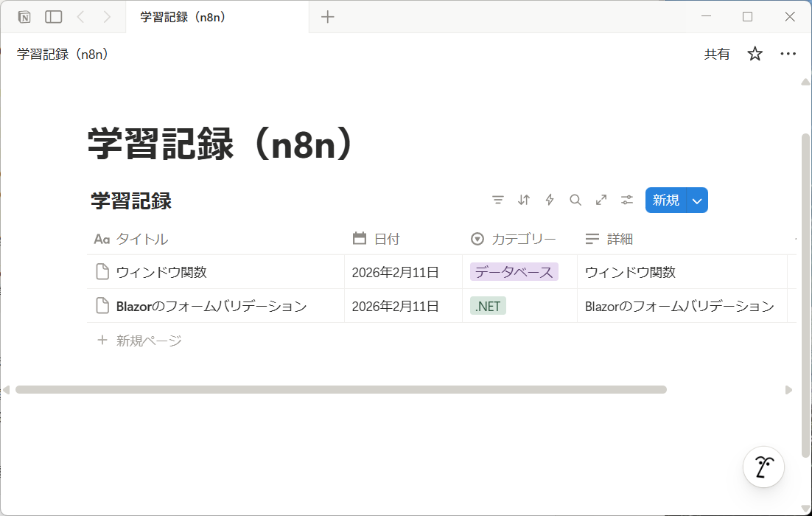Click the blue 新規 button
Screen dimensions: 812x516
pos(666,200)
